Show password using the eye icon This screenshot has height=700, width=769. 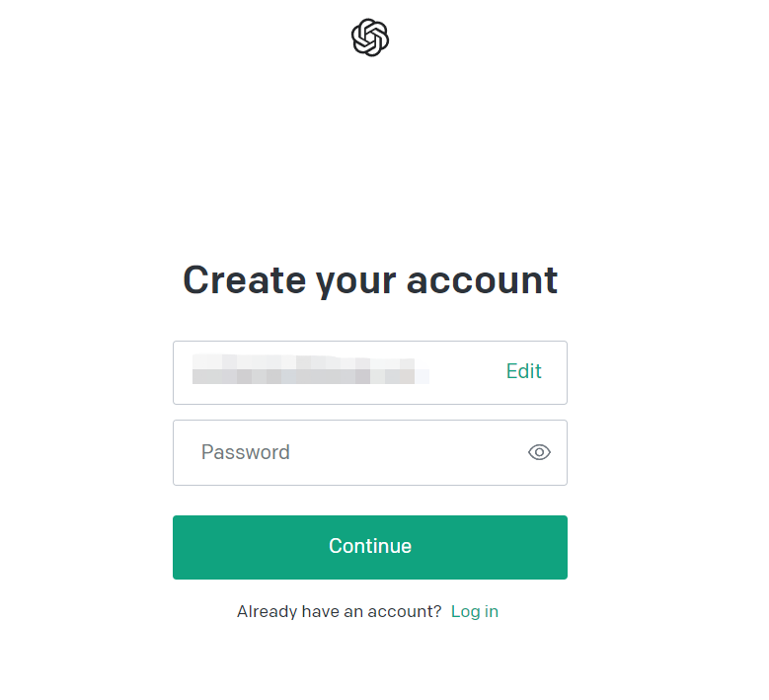[x=539, y=452]
